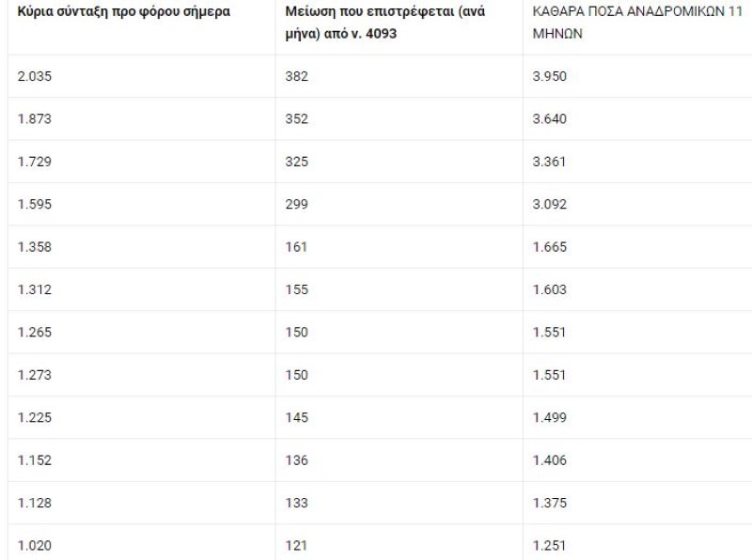752x560 pixels.
Task: Select the net retroactive amount 1.251
Action: 549,545
